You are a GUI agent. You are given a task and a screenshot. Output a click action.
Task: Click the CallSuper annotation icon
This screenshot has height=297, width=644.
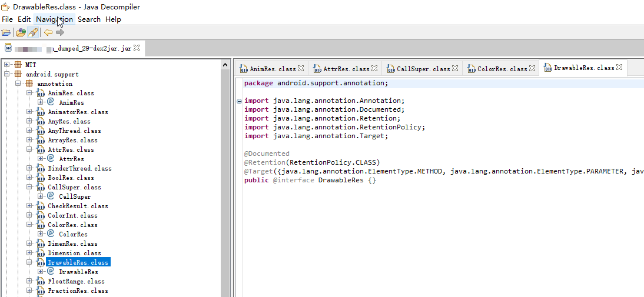(x=51, y=196)
